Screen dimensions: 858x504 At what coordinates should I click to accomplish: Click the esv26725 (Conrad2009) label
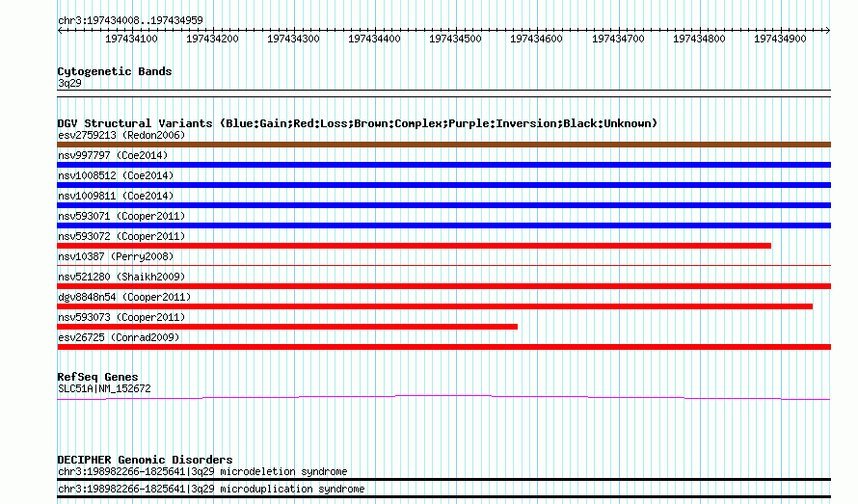pyautogui.click(x=119, y=337)
